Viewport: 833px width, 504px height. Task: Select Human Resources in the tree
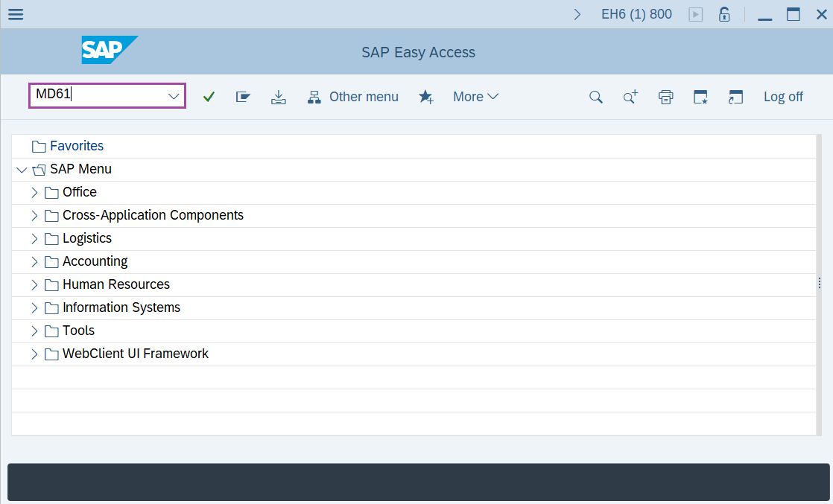(115, 284)
